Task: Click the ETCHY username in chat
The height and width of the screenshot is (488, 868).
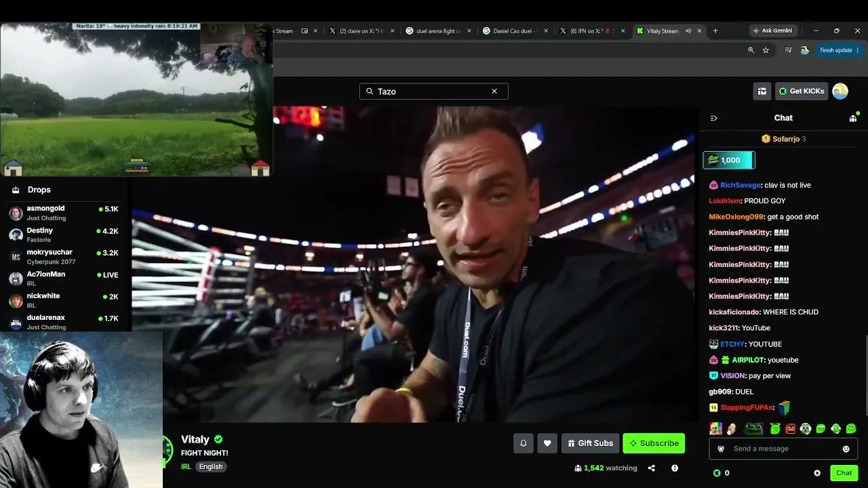Action: (x=732, y=344)
